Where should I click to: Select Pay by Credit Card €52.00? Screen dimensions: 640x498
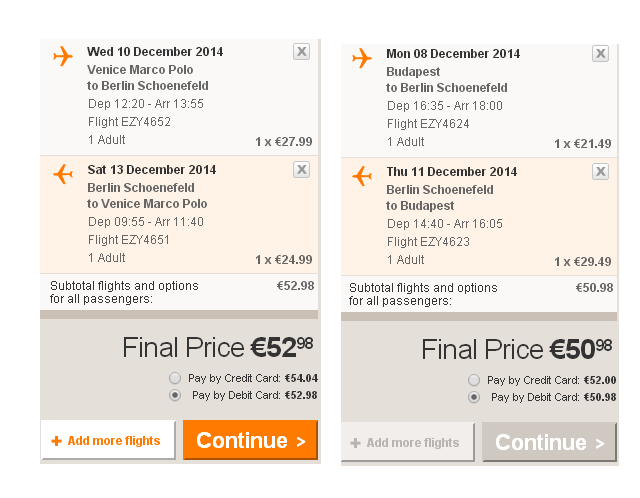point(474,380)
